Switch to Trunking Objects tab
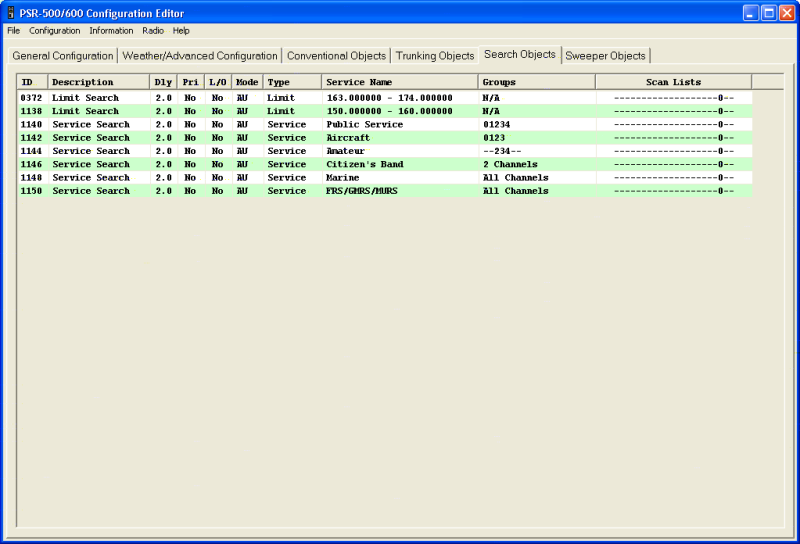 pyautogui.click(x=435, y=56)
